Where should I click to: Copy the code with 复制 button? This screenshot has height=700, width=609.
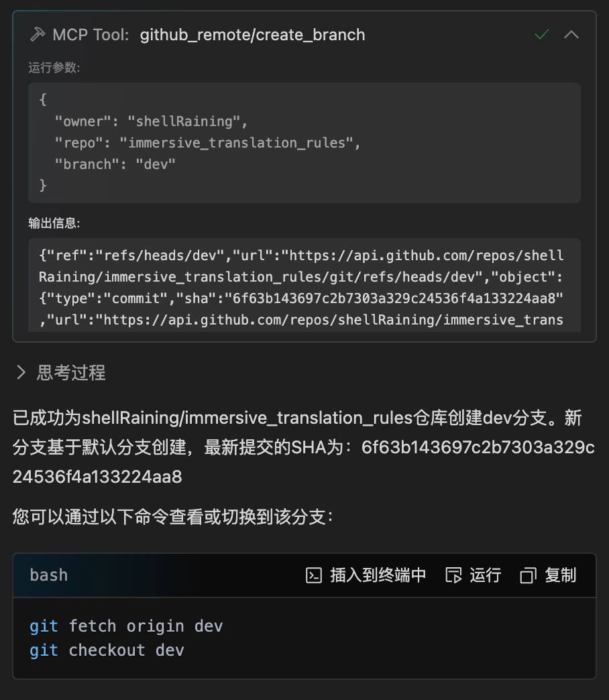(548, 575)
